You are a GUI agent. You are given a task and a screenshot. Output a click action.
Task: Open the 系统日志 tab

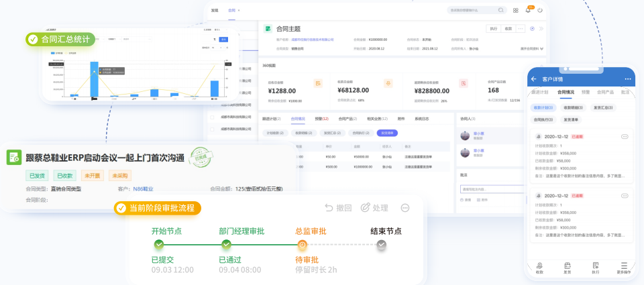pos(422,119)
